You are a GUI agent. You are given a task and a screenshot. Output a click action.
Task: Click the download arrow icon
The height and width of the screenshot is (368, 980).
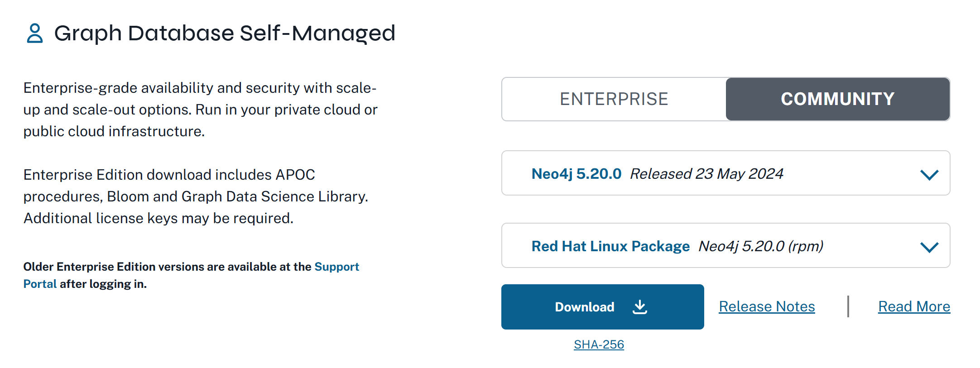coord(639,307)
